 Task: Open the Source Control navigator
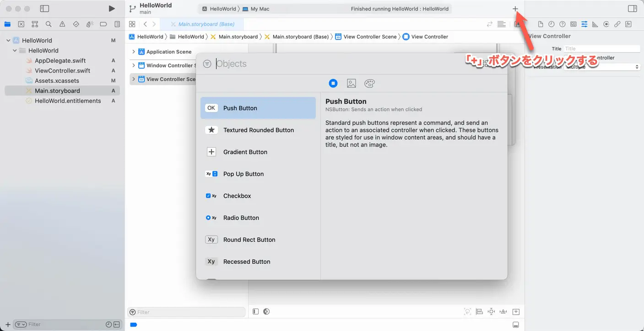pos(21,24)
